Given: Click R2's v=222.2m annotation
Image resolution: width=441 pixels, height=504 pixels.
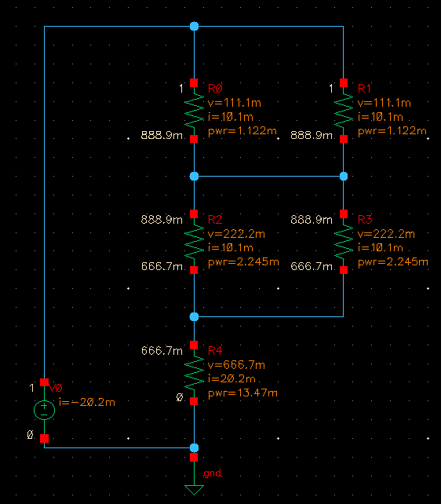Looking at the screenshot, I should [x=236, y=234].
